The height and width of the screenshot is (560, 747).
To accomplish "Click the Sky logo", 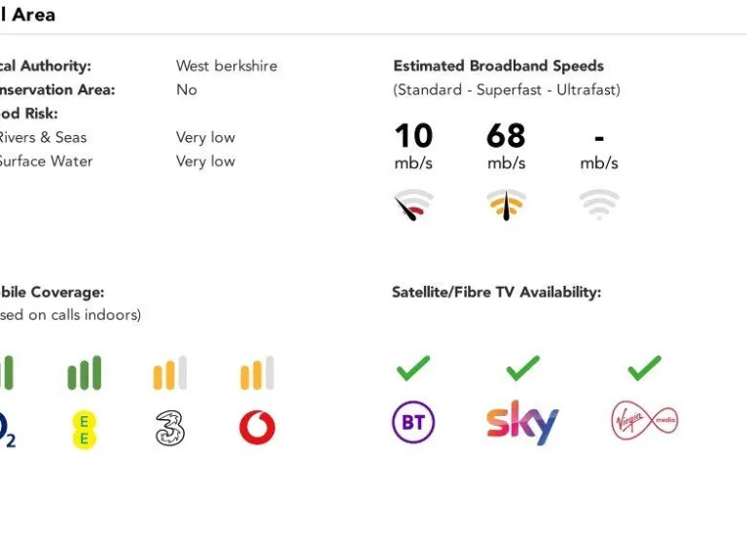I will click(x=522, y=422).
